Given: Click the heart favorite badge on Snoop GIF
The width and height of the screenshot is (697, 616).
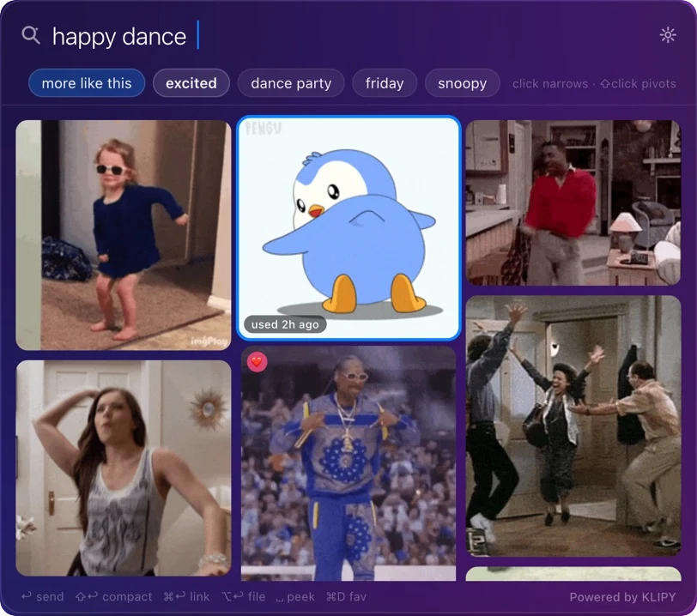Looking at the screenshot, I should point(257,361).
